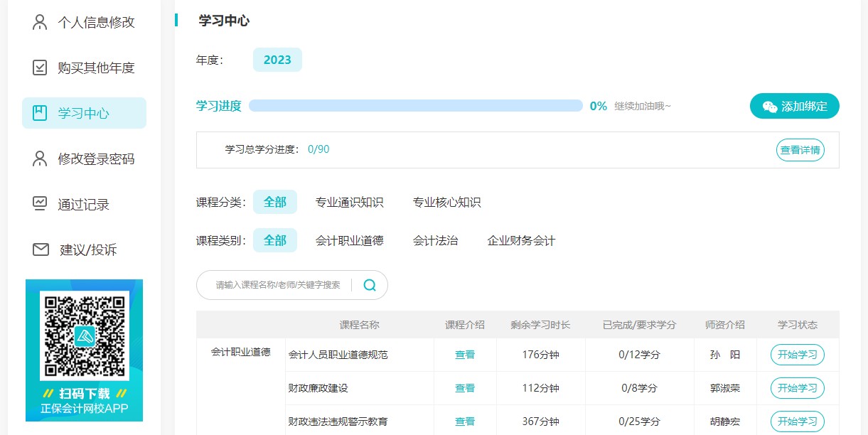Screen dimensions: 868x435
Task: Click the 学习进度 progress bar
Action: pos(415,106)
